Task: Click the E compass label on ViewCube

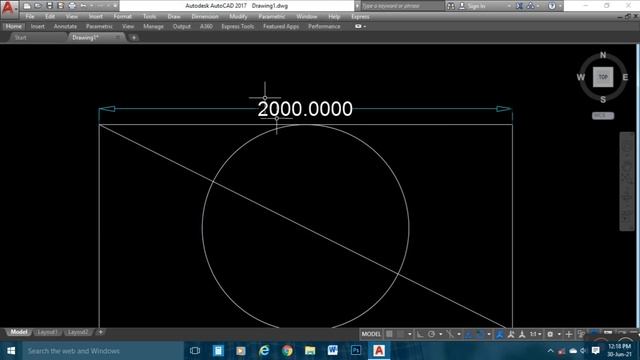Action: tap(625, 77)
